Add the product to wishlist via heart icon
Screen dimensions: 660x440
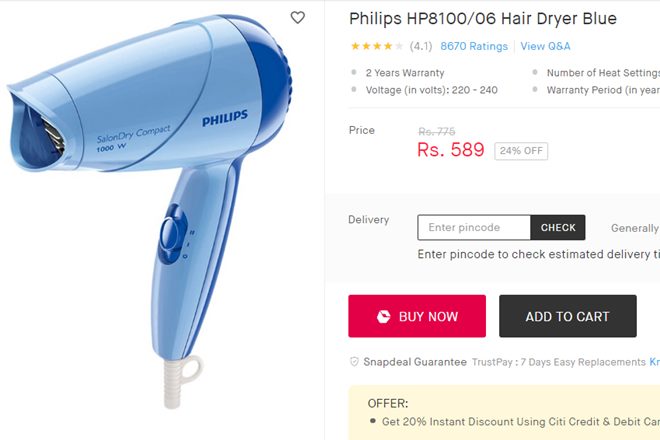[x=298, y=17]
